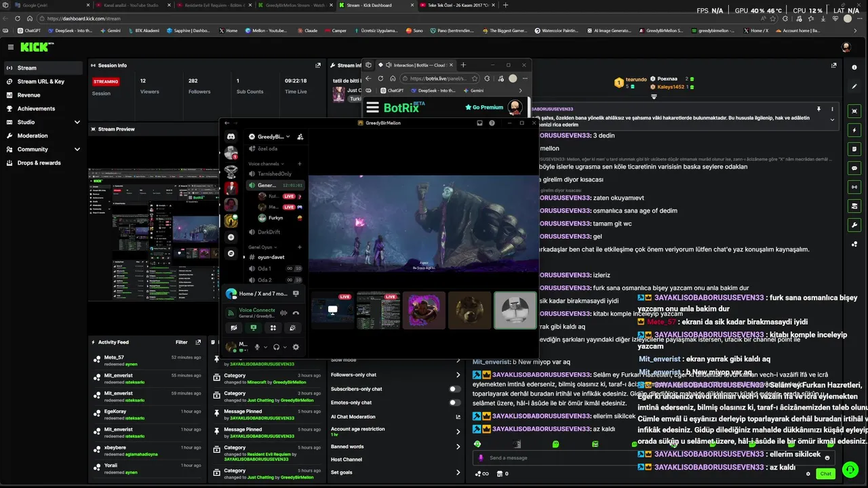Collapse Genel Oyun category in Discord
This screenshot has height=488, width=868.
click(x=262, y=247)
